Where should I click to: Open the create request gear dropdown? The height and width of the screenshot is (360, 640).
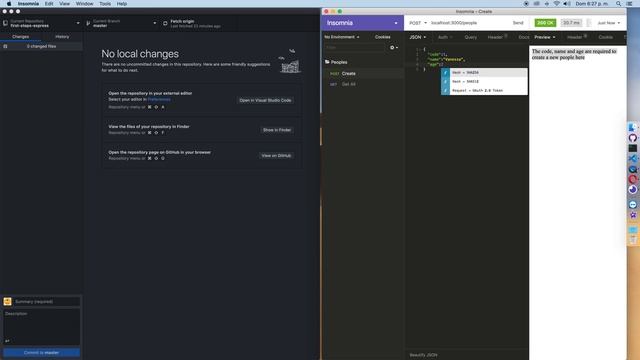point(393,48)
